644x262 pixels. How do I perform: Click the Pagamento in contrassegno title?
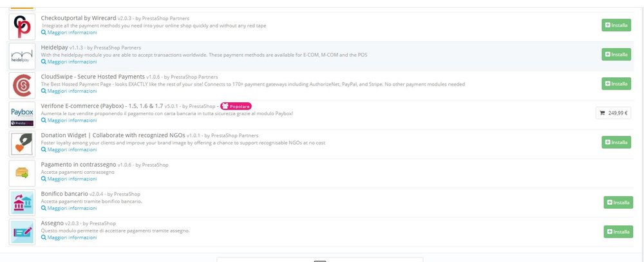coord(79,164)
